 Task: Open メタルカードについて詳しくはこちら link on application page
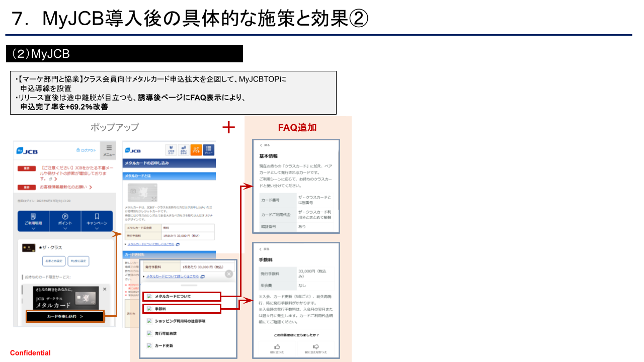click(x=151, y=244)
